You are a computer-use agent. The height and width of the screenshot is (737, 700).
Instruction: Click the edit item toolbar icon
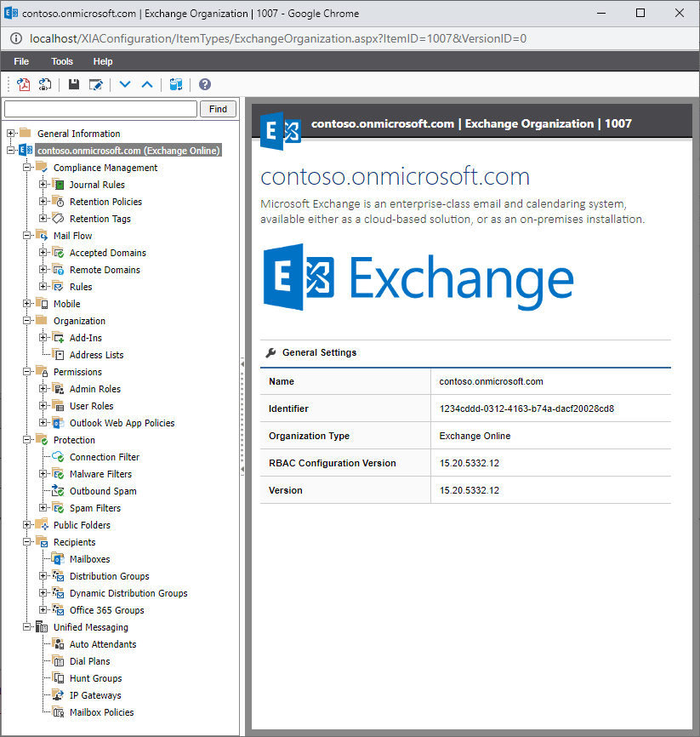[x=96, y=84]
